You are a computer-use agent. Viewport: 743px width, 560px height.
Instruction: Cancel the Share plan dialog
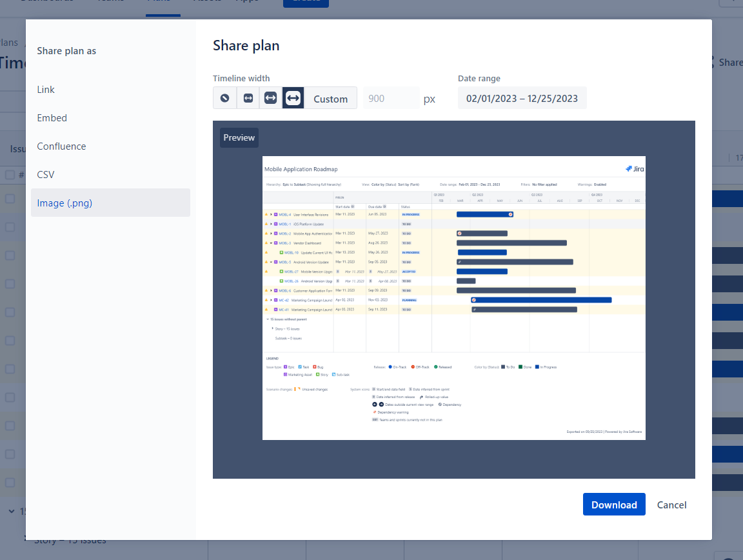point(671,505)
